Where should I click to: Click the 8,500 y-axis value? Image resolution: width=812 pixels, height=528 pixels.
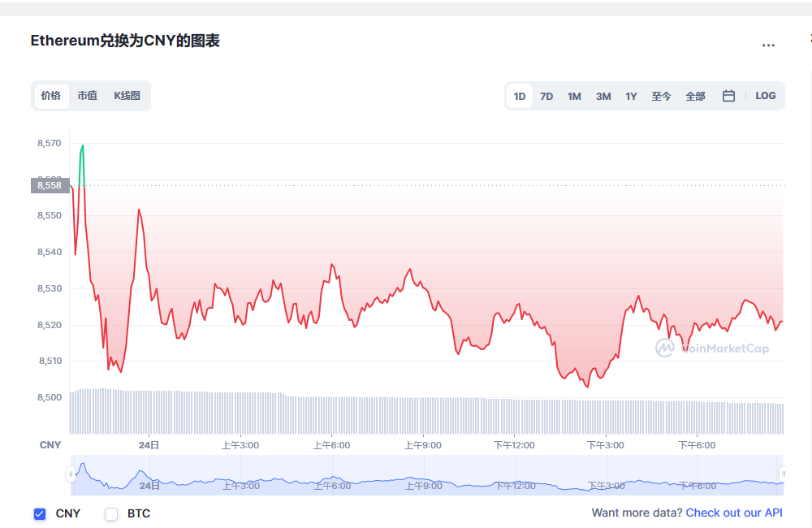pos(50,397)
